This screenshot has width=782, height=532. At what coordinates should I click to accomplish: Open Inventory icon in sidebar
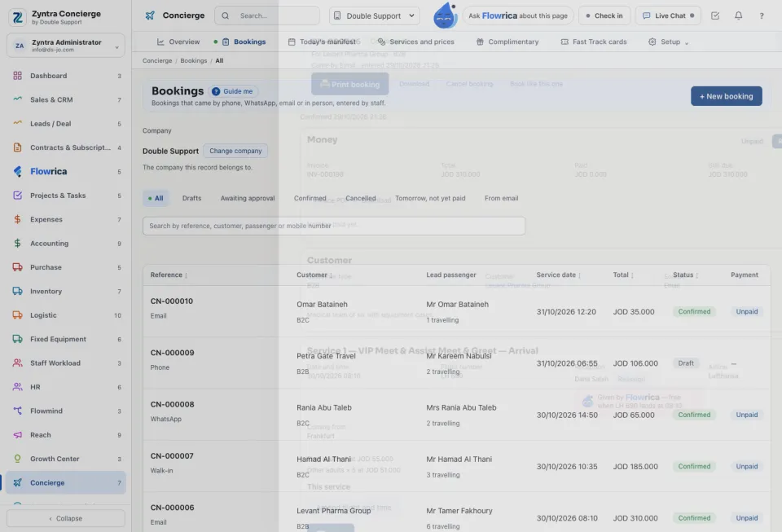(17, 291)
